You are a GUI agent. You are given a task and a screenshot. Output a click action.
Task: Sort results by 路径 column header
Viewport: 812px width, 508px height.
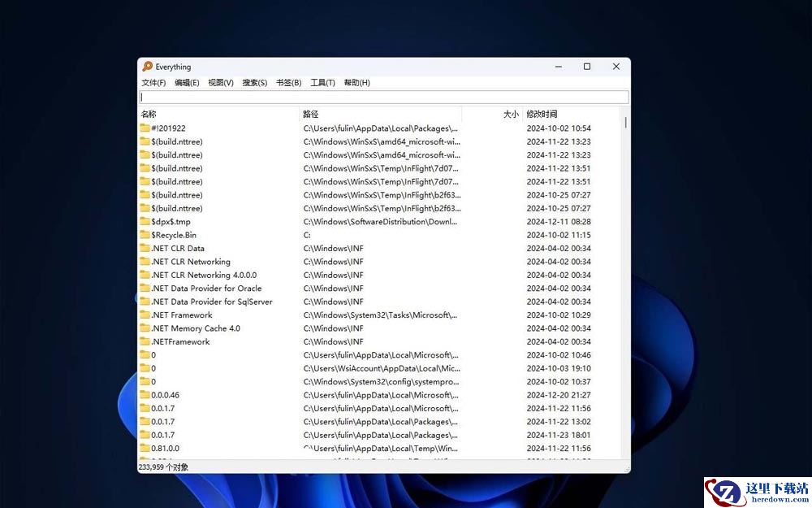[381, 114]
